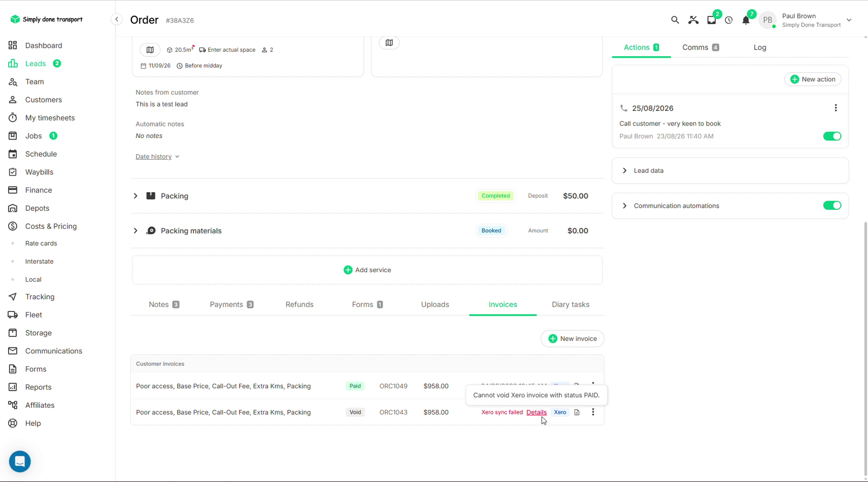The width and height of the screenshot is (868, 482).
Task: Open the search magnifier icon
Action: [675, 20]
